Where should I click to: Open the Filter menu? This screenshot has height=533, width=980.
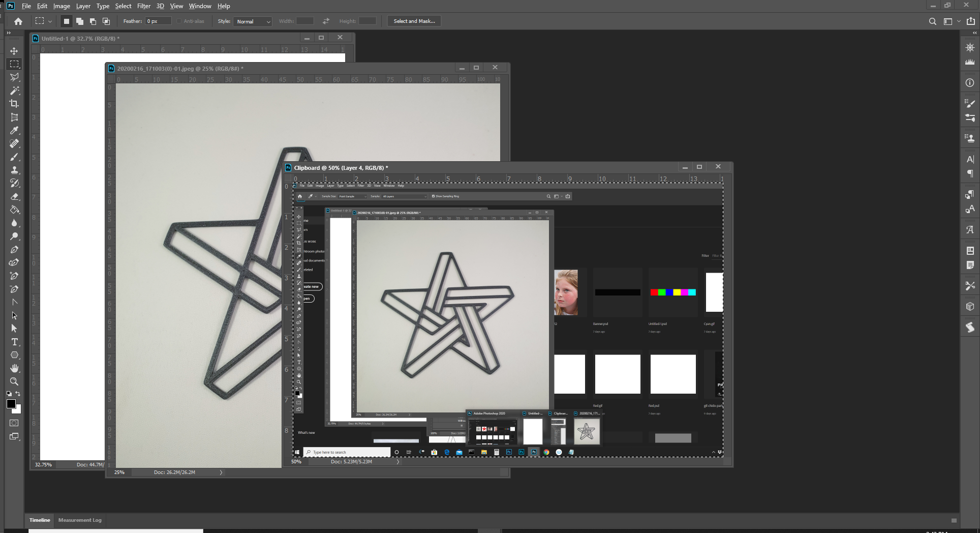[x=143, y=6]
